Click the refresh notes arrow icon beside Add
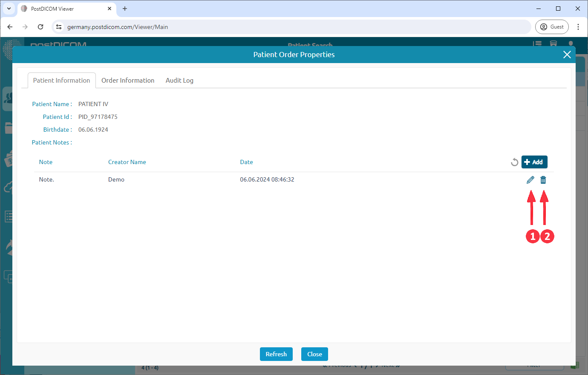Viewport: 588px width, 375px height. tap(514, 162)
